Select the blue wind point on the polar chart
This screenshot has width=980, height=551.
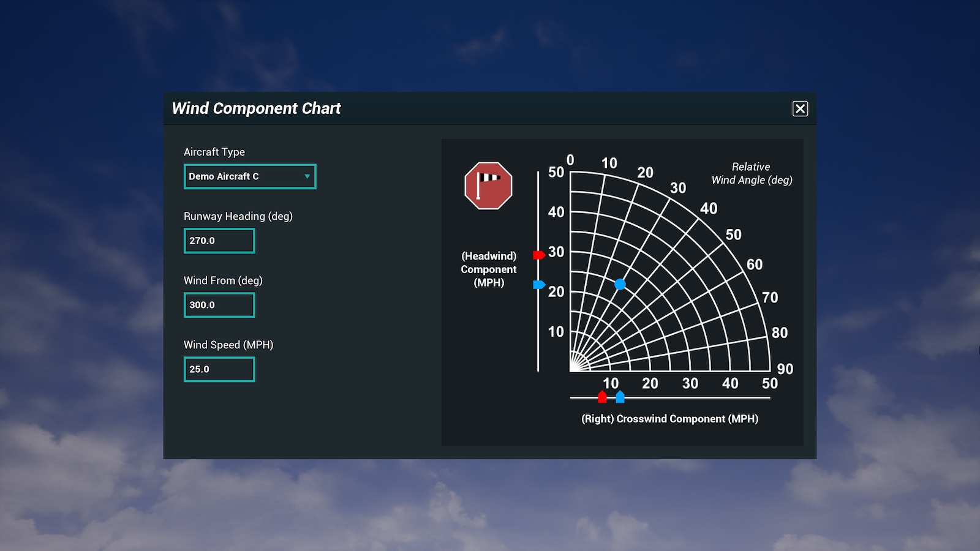(x=620, y=283)
